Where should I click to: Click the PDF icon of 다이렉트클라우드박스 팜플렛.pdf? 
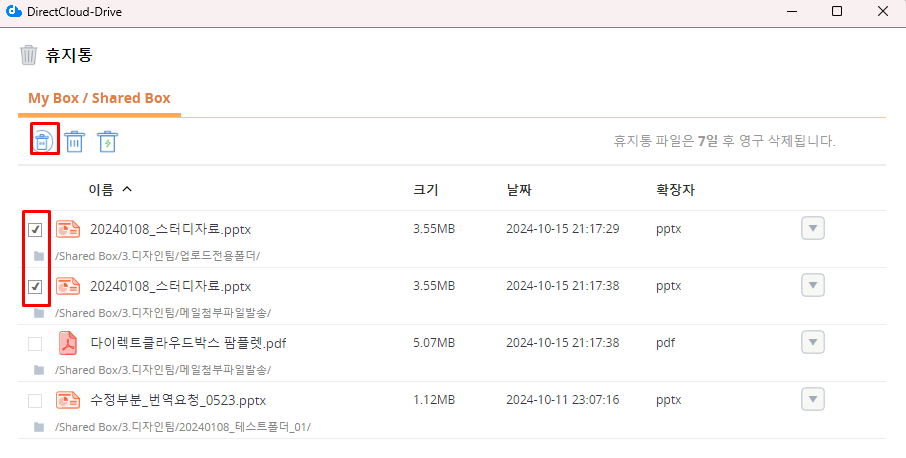[67, 343]
